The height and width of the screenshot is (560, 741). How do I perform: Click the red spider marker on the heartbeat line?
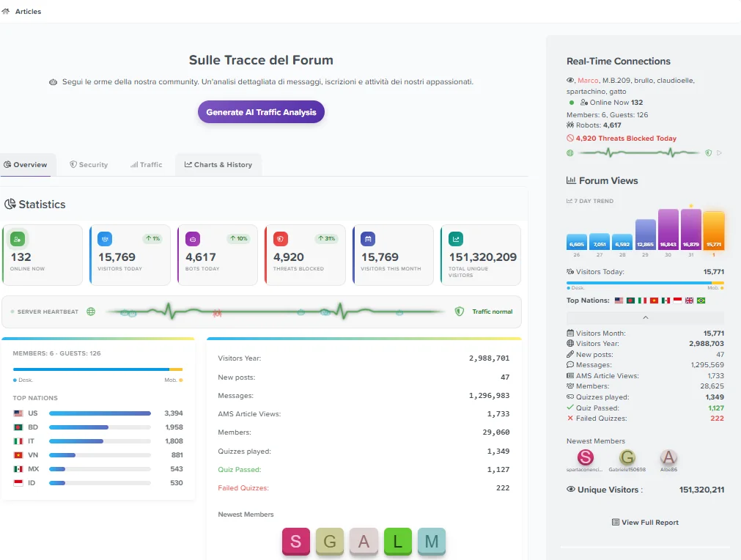(217, 313)
